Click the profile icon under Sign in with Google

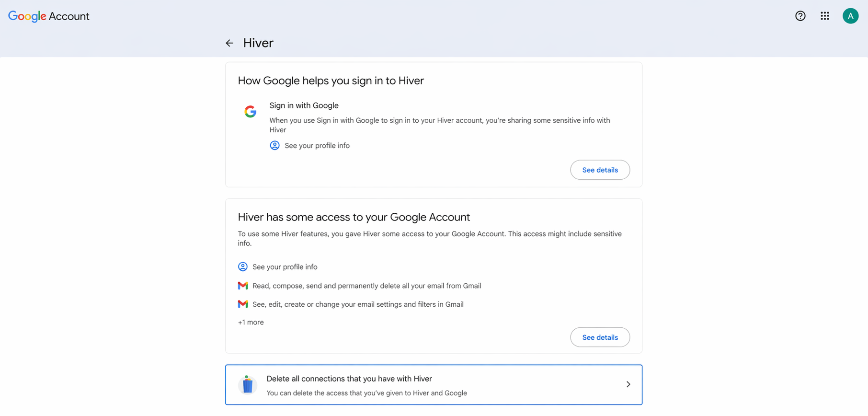tap(274, 145)
